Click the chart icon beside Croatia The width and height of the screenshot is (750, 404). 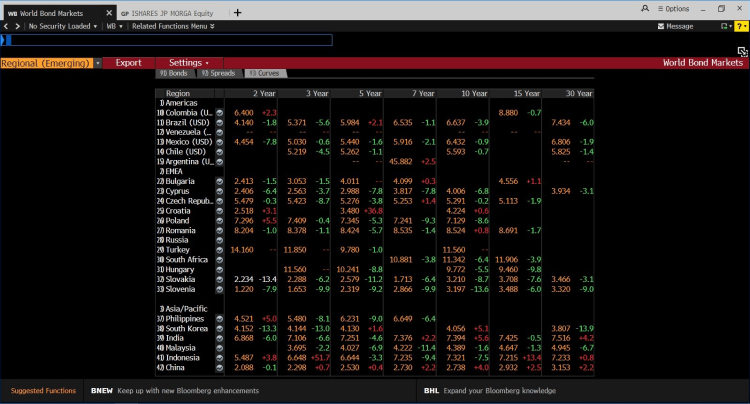(220, 211)
